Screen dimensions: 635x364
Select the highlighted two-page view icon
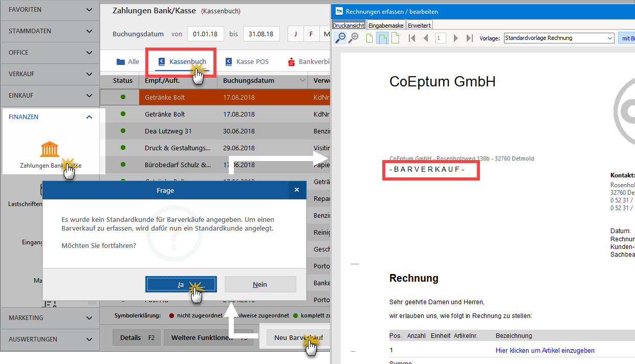[x=382, y=38]
